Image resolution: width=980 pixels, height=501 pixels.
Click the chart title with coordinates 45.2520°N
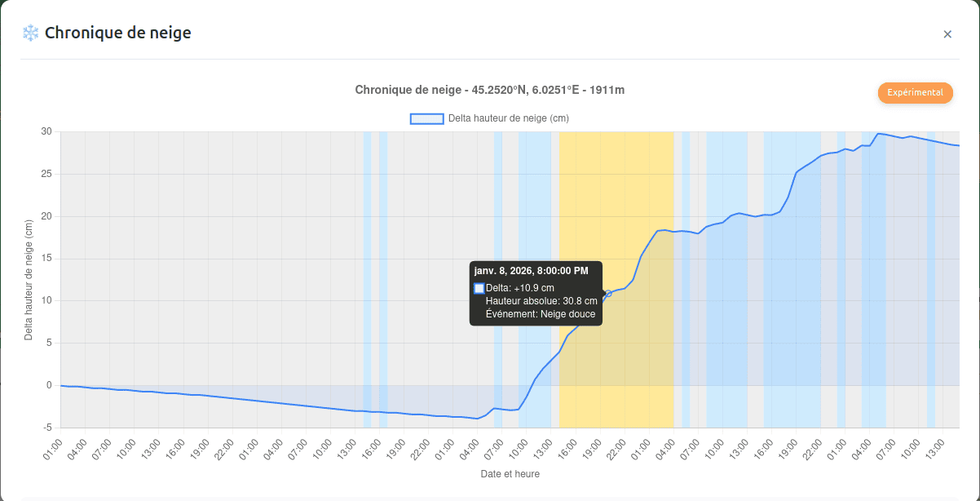click(489, 90)
